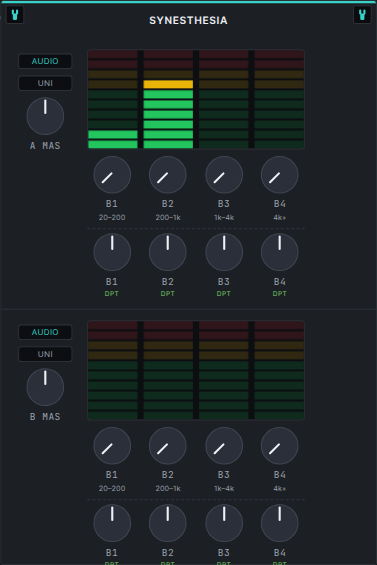Select section A's B4 4k+ band knob
Viewport: 377px width, 565px height.
pyautogui.click(x=279, y=175)
